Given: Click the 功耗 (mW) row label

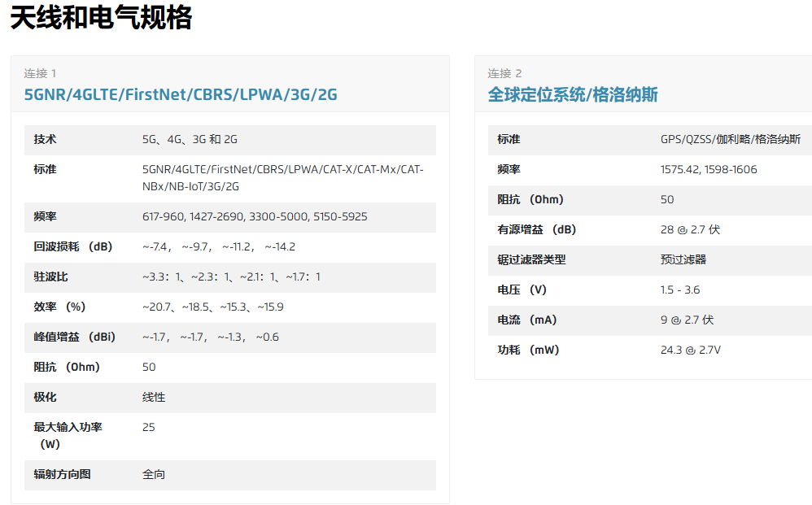Looking at the screenshot, I should point(528,350).
